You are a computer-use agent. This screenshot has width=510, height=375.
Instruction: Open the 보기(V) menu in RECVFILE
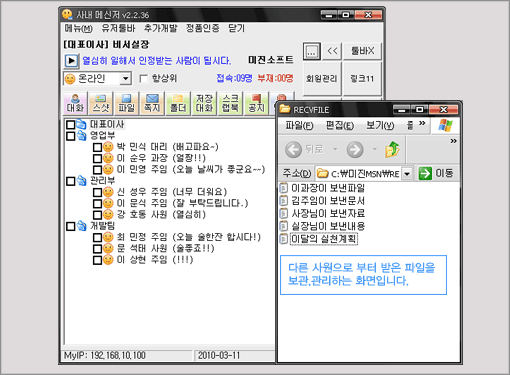pos(380,125)
